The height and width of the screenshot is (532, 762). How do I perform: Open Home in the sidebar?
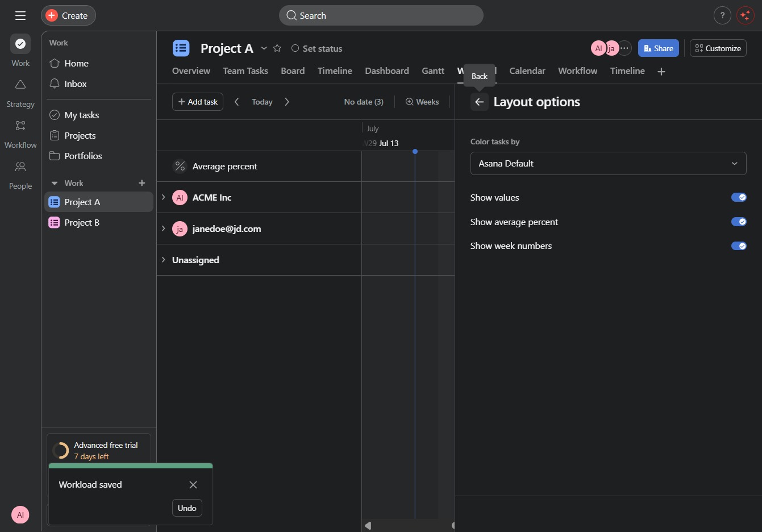(x=98, y=63)
